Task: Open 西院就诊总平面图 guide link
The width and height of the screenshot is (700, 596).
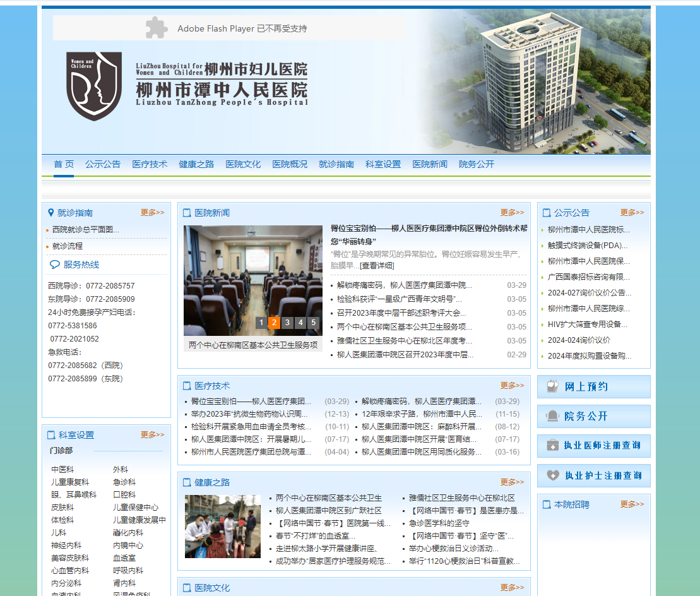Action: pos(86,229)
